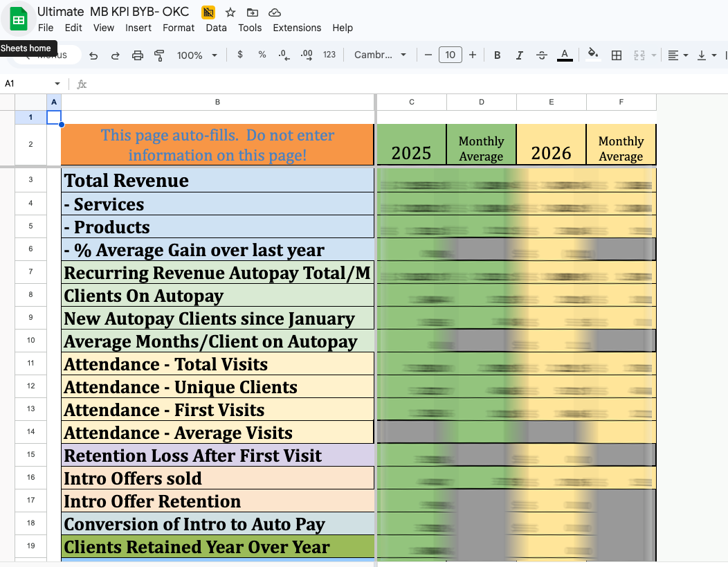
Task: Click the spreadsheet title MB KPI BYB- OKC
Action: tap(138, 12)
